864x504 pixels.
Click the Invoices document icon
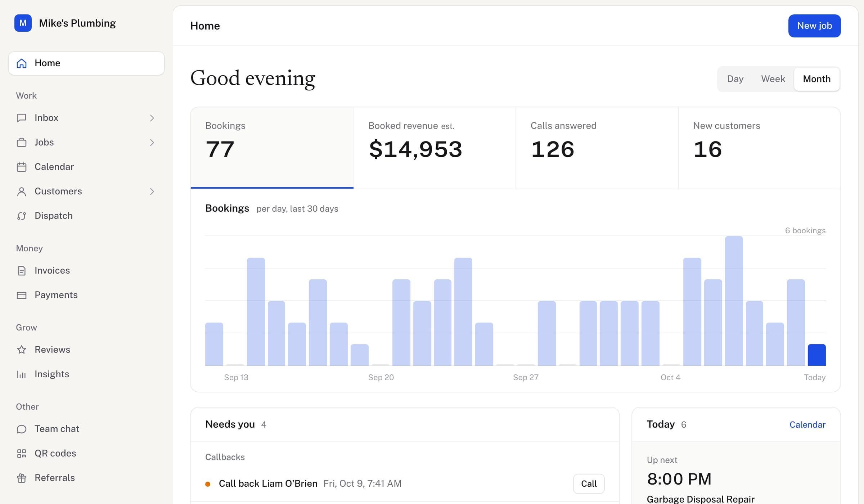22,271
